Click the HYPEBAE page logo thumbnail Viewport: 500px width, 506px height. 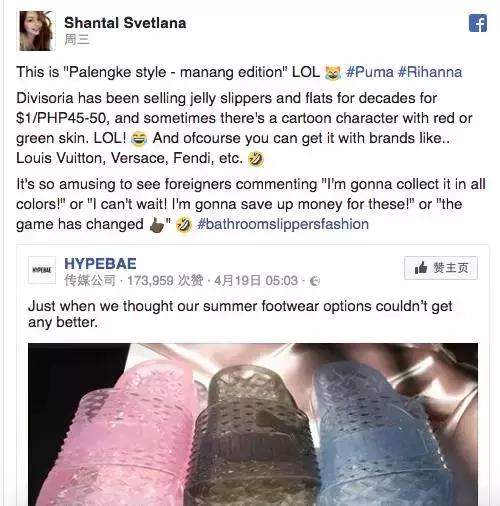click(x=42, y=270)
